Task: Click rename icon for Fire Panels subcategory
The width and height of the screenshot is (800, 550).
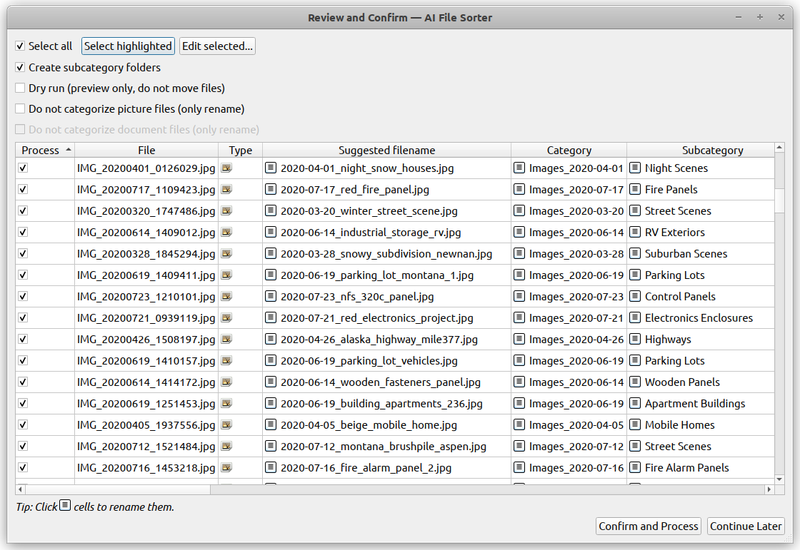Action: click(x=635, y=189)
